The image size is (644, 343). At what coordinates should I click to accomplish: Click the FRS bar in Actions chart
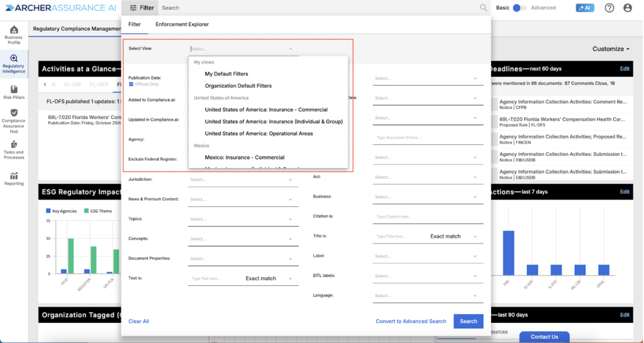(508, 253)
